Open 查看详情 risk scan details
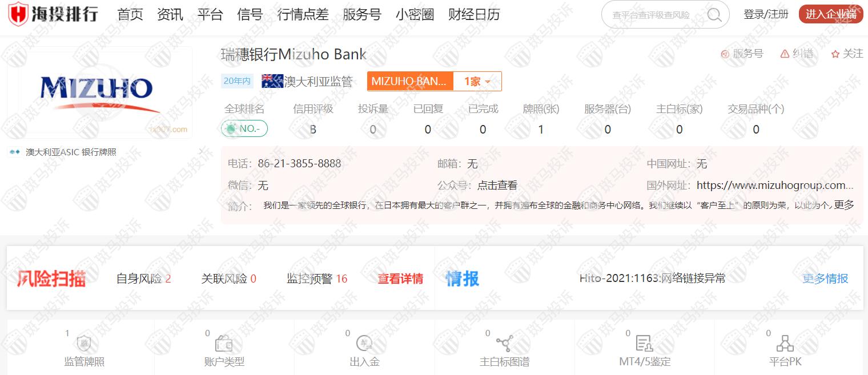The image size is (868, 375). [x=400, y=279]
